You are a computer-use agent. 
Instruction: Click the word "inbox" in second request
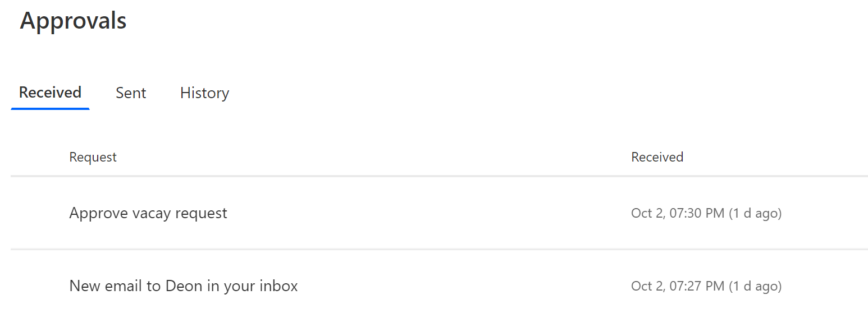click(278, 286)
